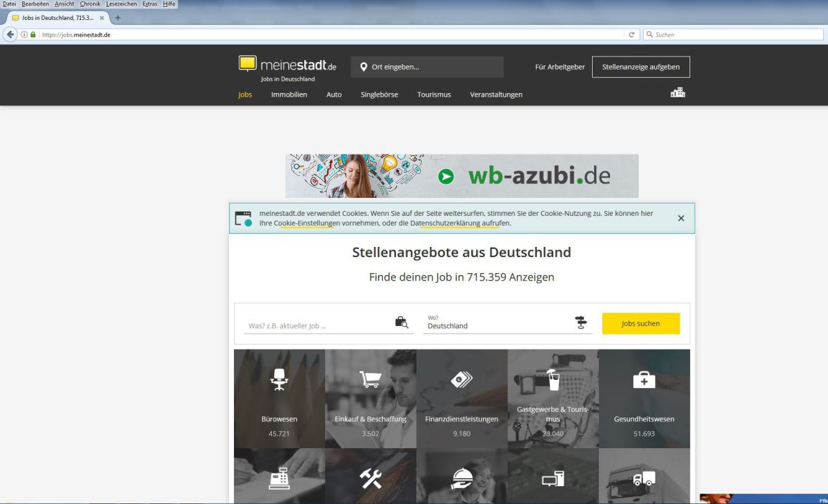This screenshot has width=828, height=504.
Task: Open the Bürowesen job category tile
Action: pos(279,399)
